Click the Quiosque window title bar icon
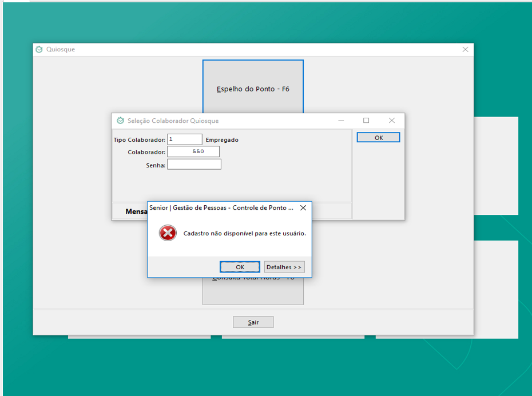This screenshot has width=532, height=396. pyautogui.click(x=39, y=50)
